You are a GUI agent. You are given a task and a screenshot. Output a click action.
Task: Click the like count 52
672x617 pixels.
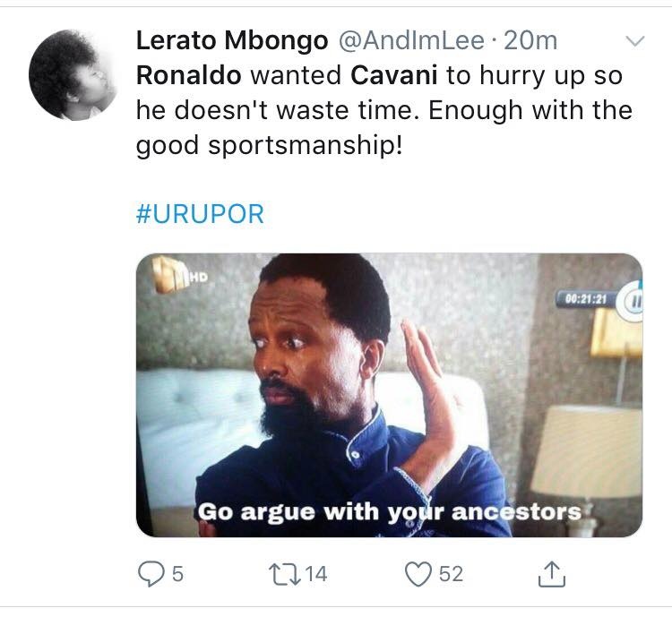(x=451, y=574)
